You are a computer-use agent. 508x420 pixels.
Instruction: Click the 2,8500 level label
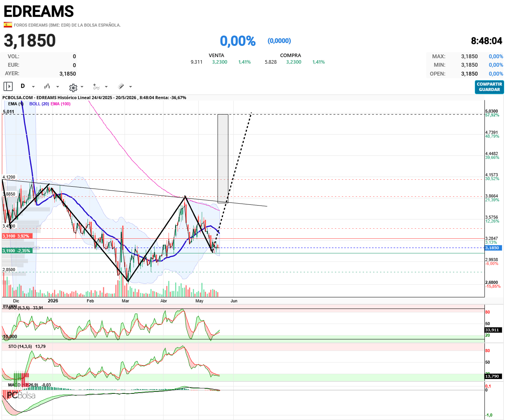9,270
